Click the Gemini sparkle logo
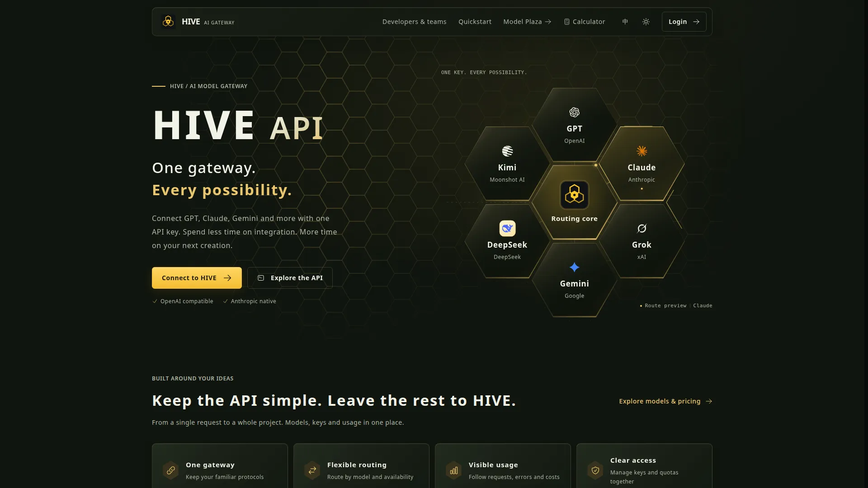The width and height of the screenshot is (868, 488). click(x=574, y=267)
